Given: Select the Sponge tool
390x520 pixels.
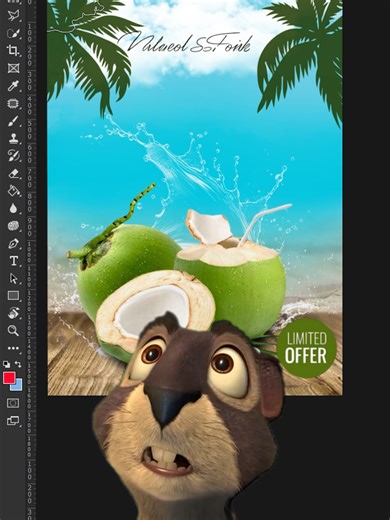Looking at the screenshot, I should 13,226.
